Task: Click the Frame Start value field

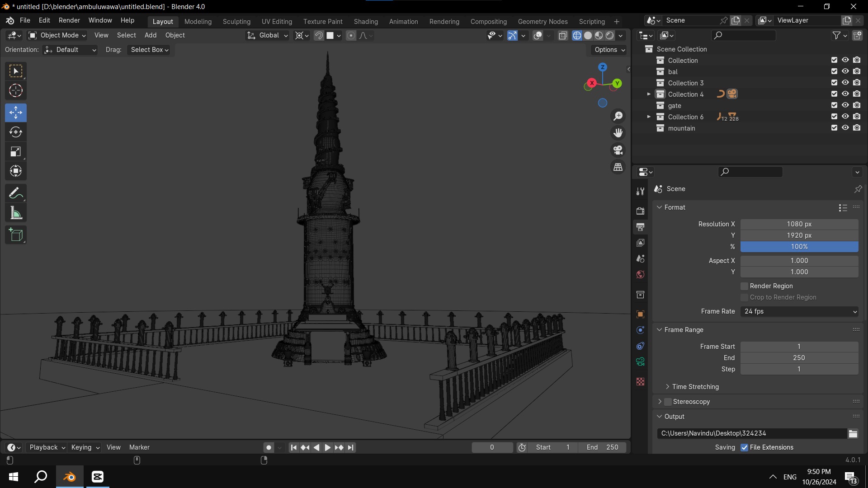Action: (x=799, y=347)
